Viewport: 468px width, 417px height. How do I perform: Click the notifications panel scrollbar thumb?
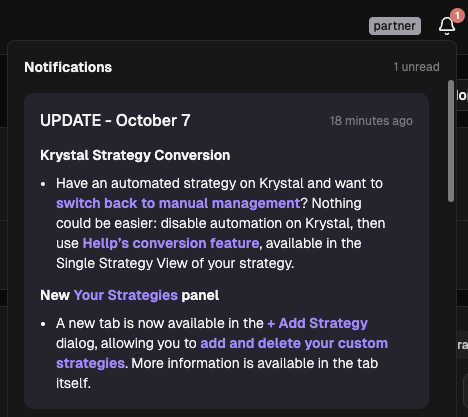[451, 141]
